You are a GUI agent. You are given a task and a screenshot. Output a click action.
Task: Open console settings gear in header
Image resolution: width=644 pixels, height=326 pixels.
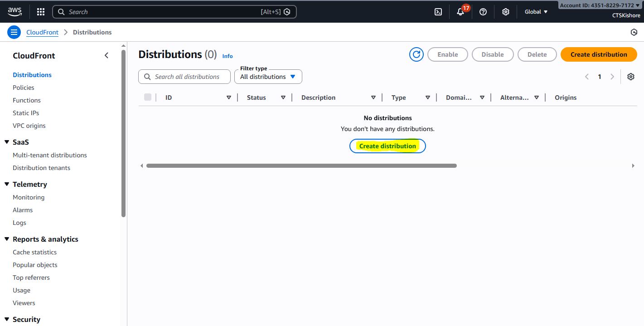click(506, 12)
